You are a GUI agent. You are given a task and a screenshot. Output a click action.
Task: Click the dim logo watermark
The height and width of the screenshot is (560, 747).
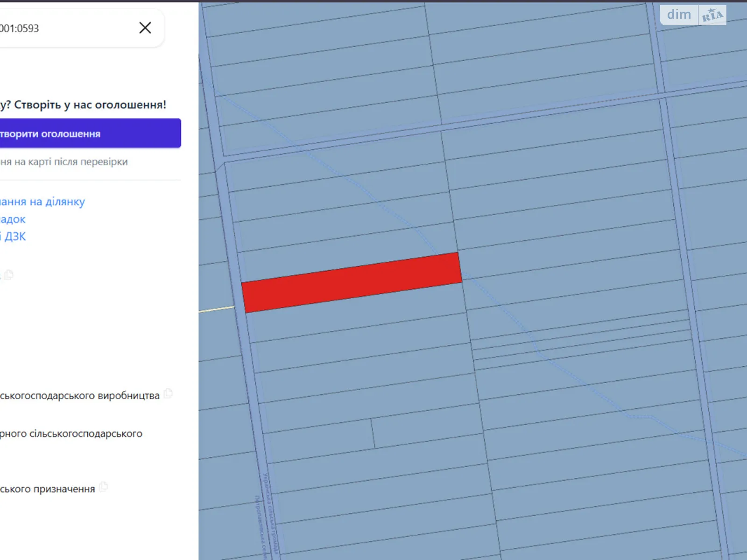tap(679, 15)
